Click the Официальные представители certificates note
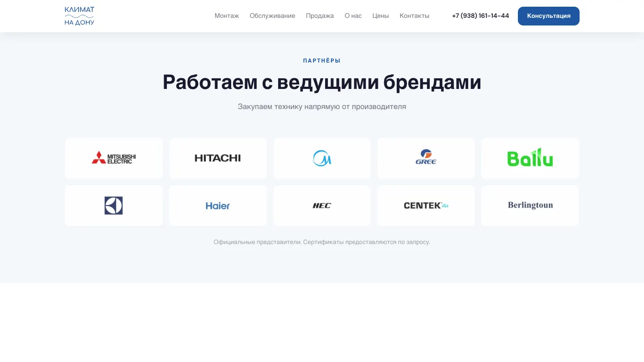The height and width of the screenshot is (362, 644). point(322,242)
